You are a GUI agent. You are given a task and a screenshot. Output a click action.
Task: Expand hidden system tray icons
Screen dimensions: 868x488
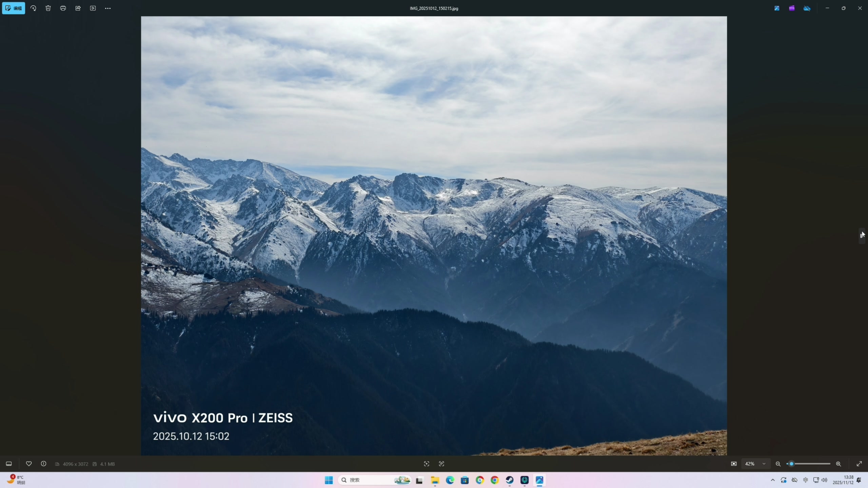[773, 480]
